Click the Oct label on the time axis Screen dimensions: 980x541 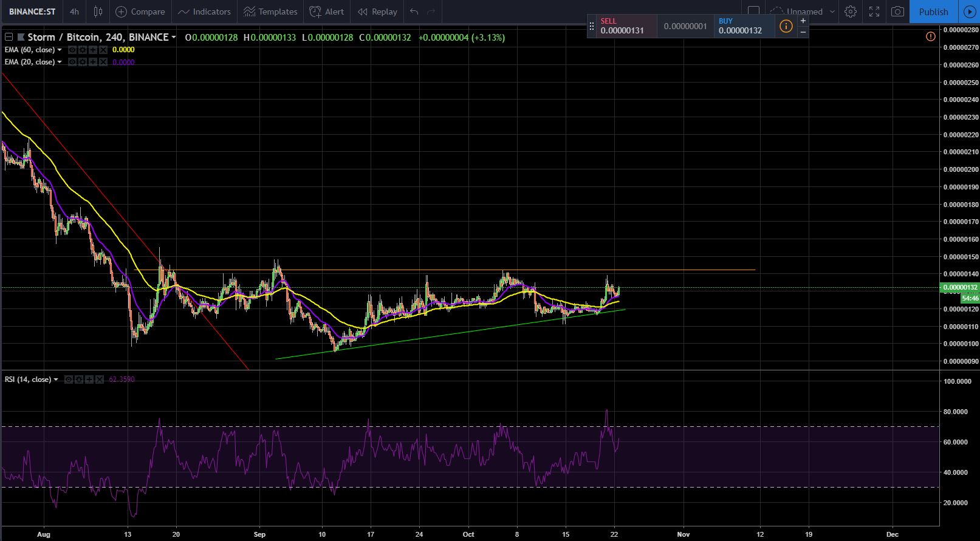468,535
